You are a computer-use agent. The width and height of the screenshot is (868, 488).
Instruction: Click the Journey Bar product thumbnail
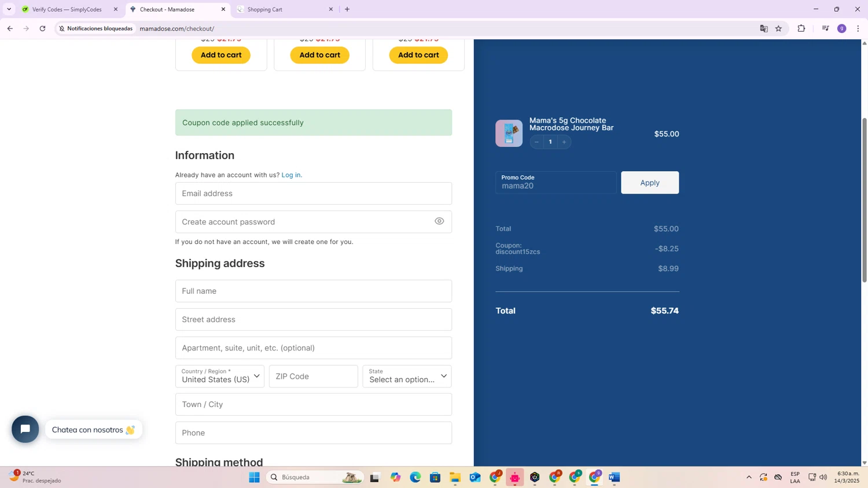point(509,134)
